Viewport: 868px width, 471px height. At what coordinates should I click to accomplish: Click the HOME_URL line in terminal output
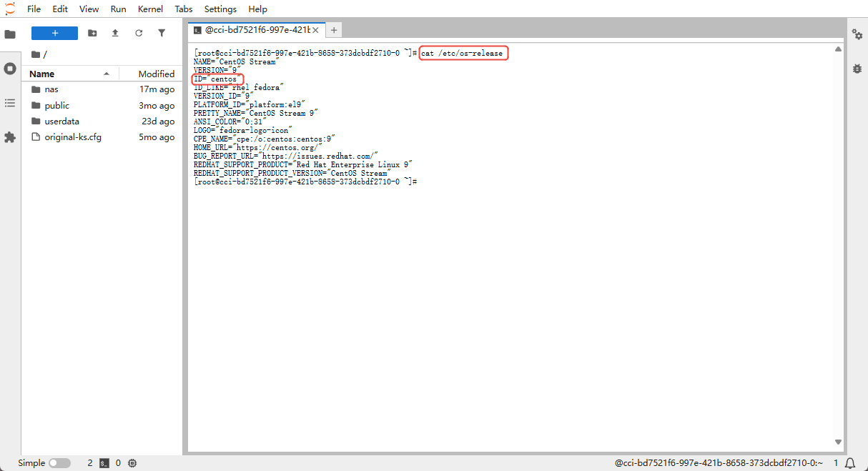point(258,147)
